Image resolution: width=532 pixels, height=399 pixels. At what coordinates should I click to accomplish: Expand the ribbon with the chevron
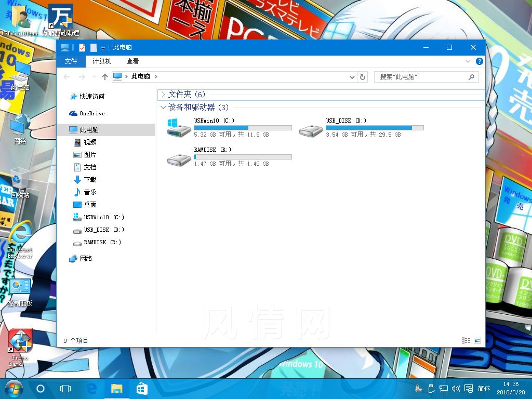pyautogui.click(x=468, y=61)
